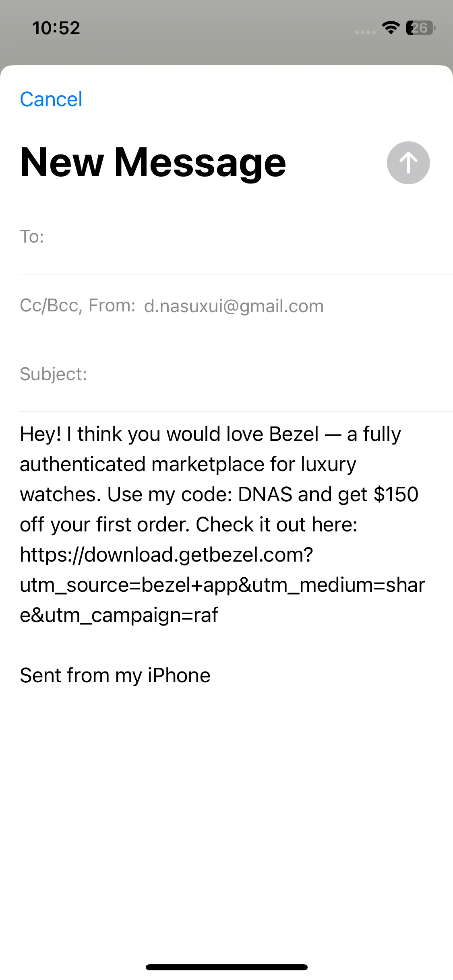Viewport: 453px width, 980px height.
Task: Tap the send arrow button
Action: [408, 163]
